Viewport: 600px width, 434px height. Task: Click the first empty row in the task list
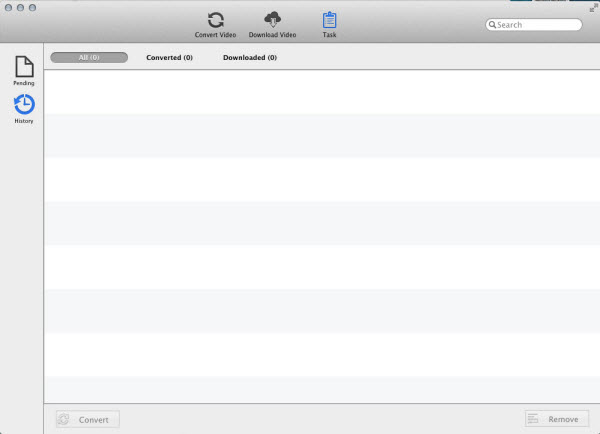(321, 92)
